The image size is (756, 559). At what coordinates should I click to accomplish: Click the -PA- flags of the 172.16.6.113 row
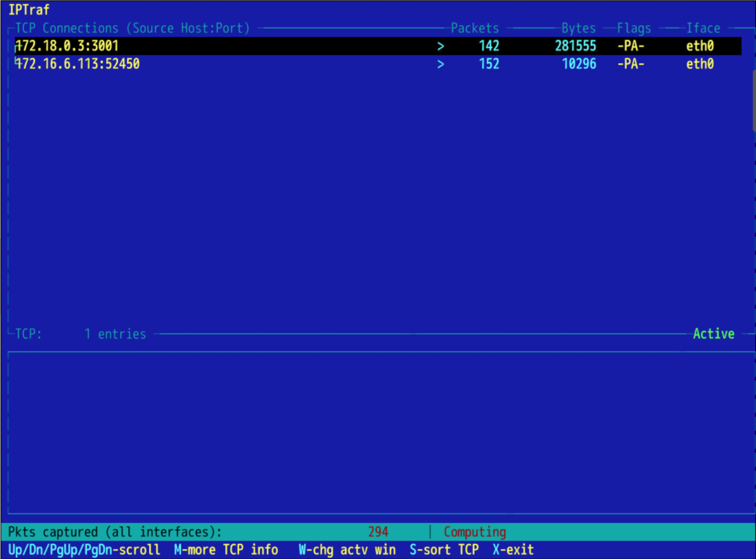coord(631,64)
